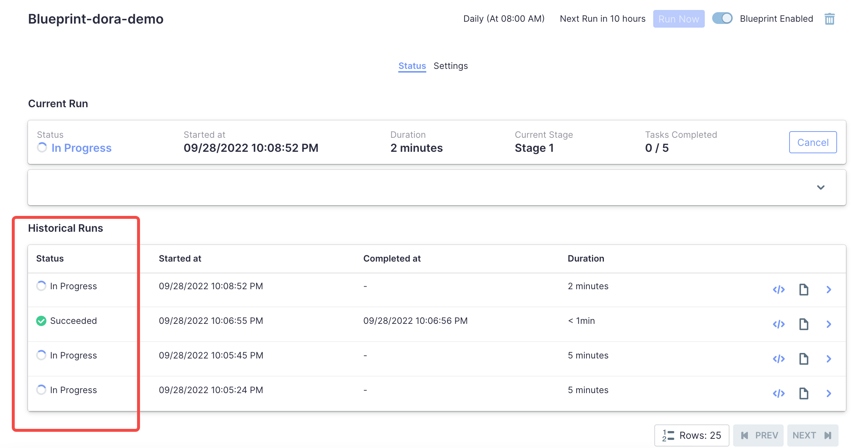Switch to the Settings tab
Image resolution: width=868 pixels, height=448 pixels.
[x=450, y=66]
